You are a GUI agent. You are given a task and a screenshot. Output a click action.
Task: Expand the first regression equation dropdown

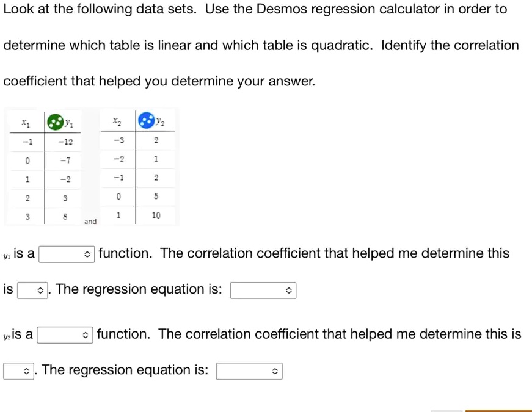263,290
